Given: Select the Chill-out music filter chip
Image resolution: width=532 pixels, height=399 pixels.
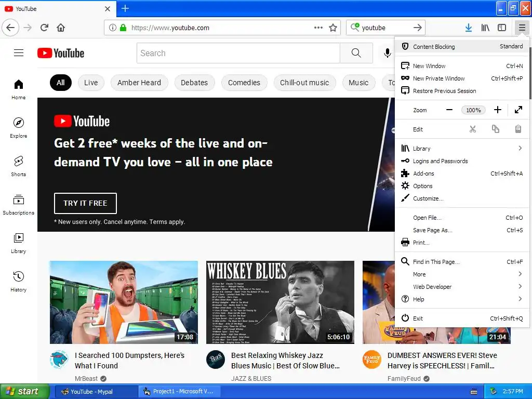Looking at the screenshot, I should click(304, 83).
